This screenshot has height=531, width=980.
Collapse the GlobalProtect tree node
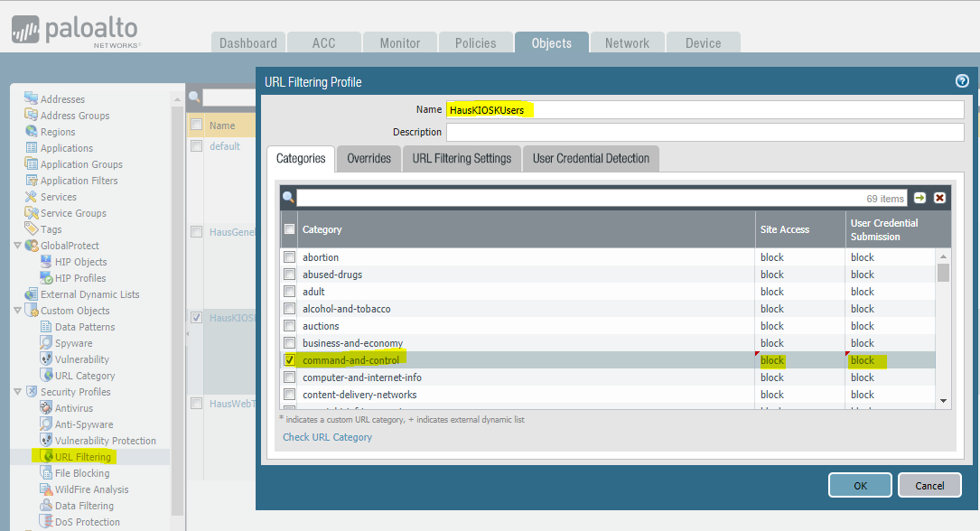point(17,246)
